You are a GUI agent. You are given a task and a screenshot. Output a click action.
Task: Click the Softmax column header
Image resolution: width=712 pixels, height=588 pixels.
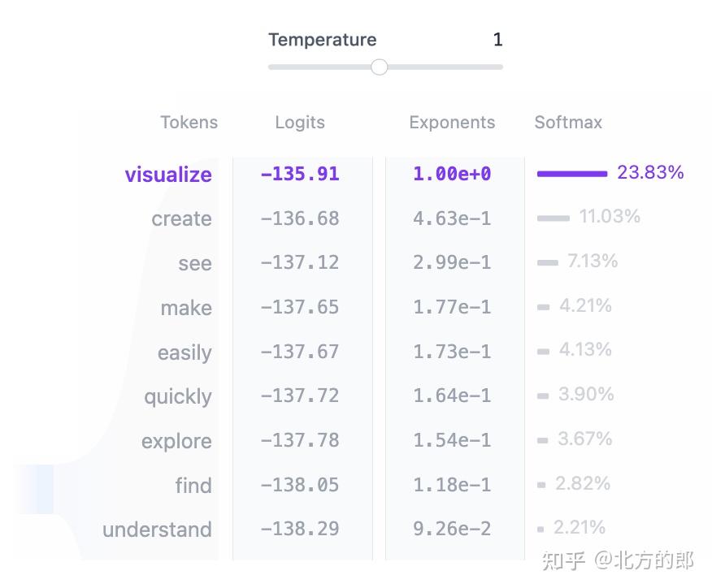[x=568, y=123]
